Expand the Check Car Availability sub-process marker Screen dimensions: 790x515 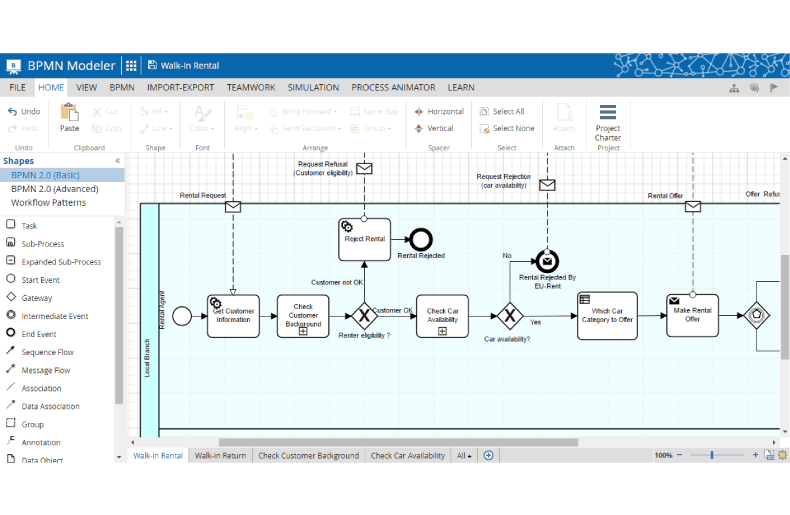coord(442,331)
